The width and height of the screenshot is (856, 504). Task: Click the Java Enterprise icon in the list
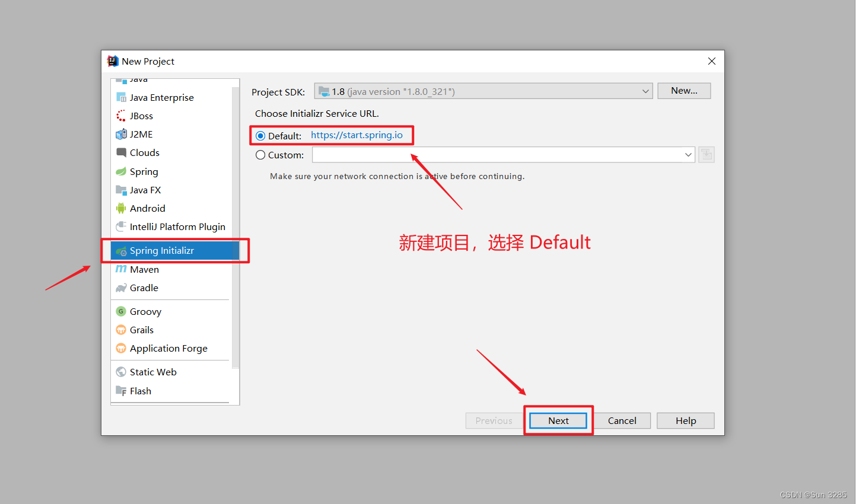tap(121, 97)
